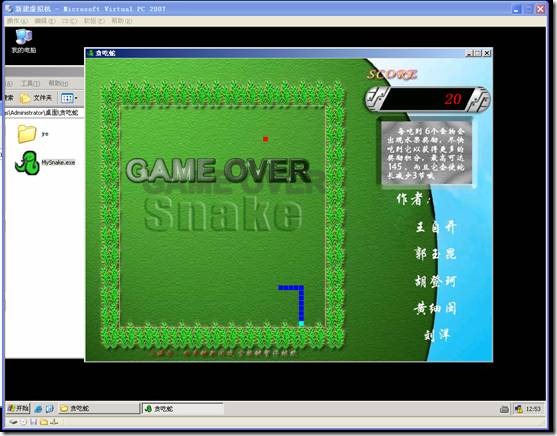Click the security shield tray icon
Image resolution: width=557 pixels, height=436 pixels.
(x=519, y=409)
